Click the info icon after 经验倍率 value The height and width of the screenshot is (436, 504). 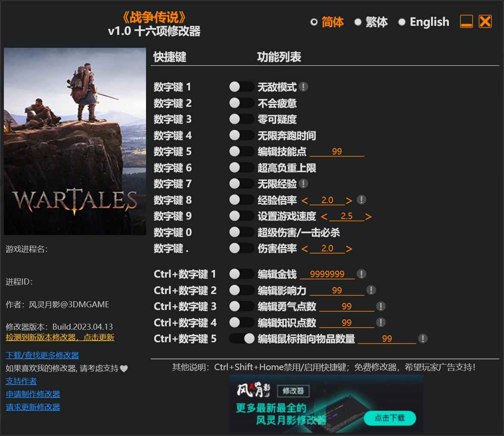[361, 200]
